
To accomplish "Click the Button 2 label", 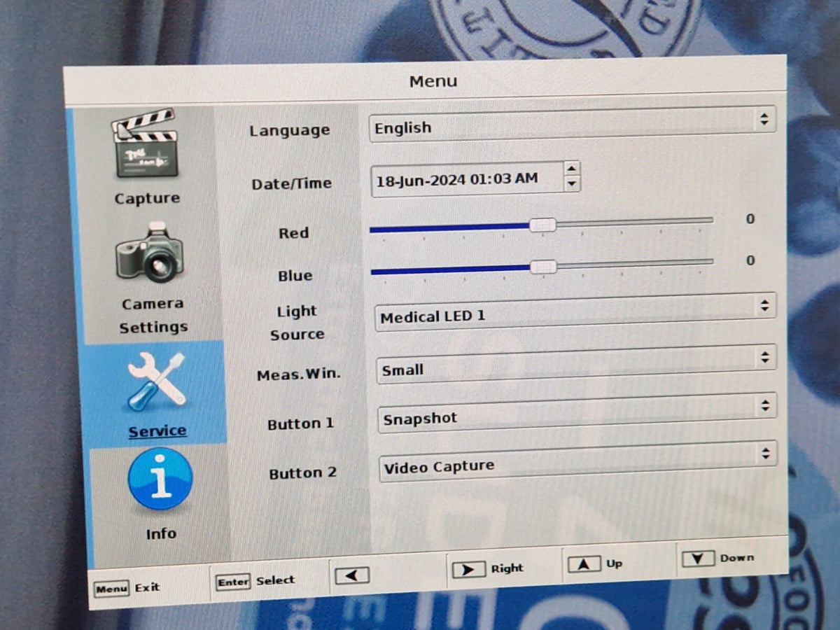I will 303,473.
